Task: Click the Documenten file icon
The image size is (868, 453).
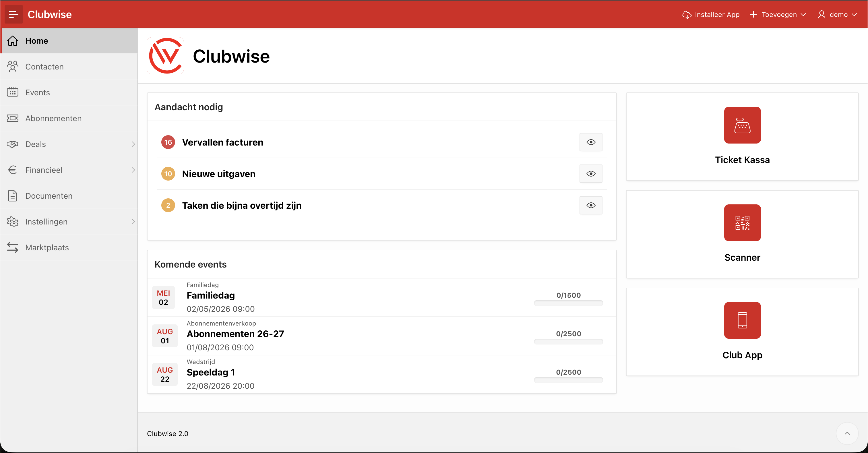Action: click(13, 196)
